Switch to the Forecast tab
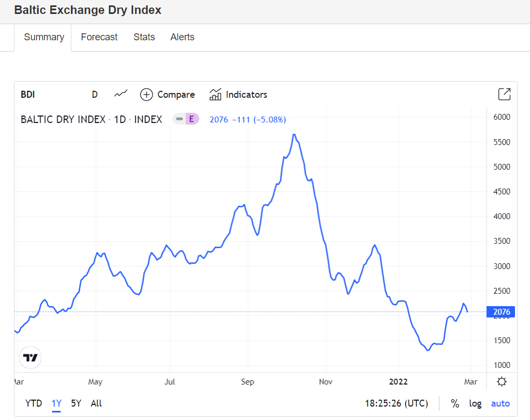The width and height of the screenshot is (530, 420). [x=99, y=37]
